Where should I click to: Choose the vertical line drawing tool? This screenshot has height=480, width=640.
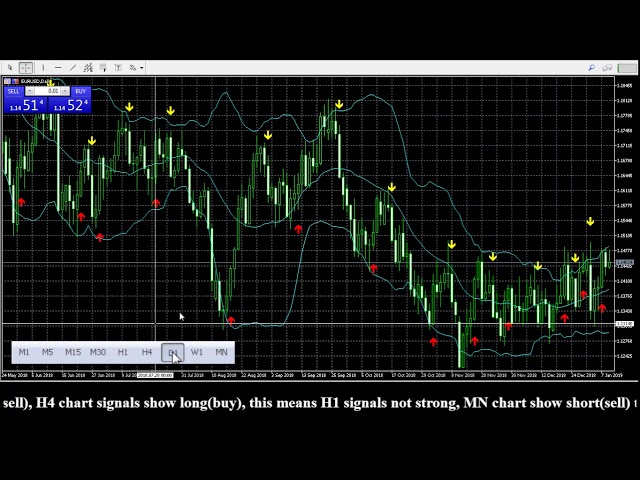(43, 68)
